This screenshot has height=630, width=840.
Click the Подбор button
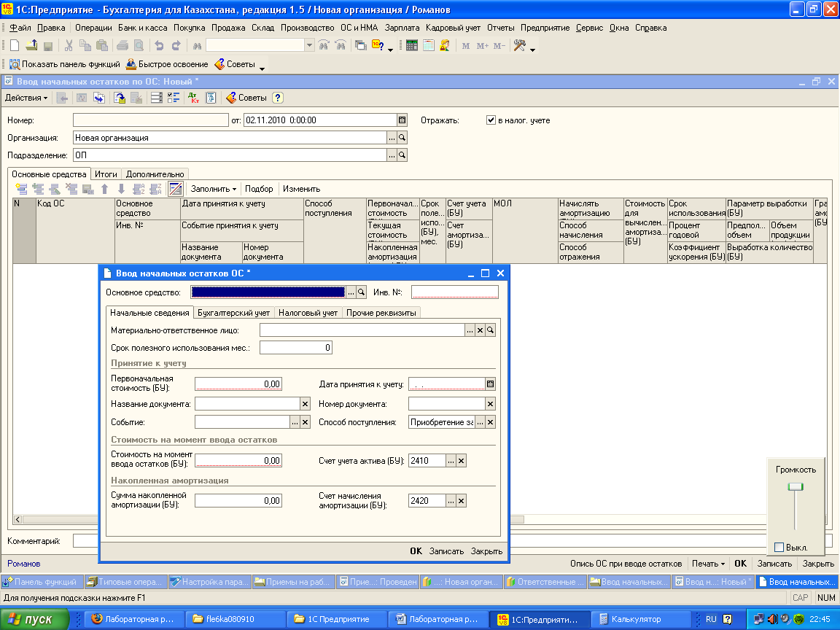pos(259,189)
